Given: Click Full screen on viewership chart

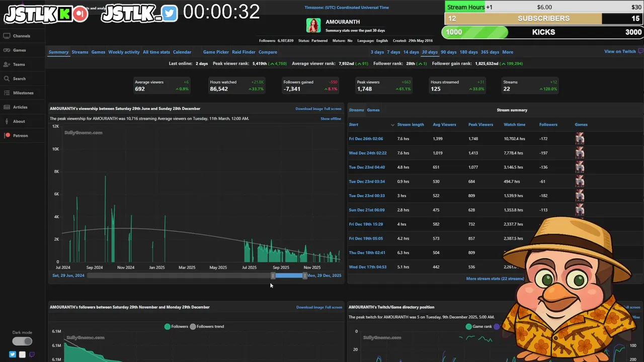Looking at the screenshot, I should (333, 109).
